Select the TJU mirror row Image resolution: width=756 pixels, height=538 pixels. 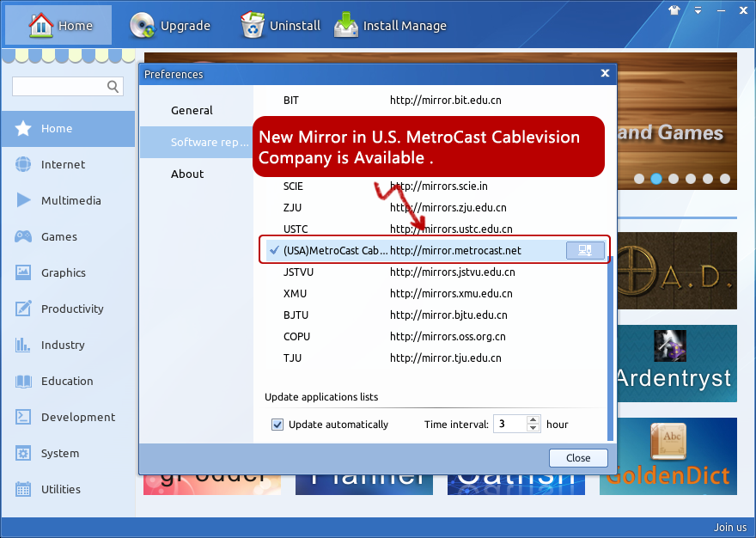pos(435,358)
